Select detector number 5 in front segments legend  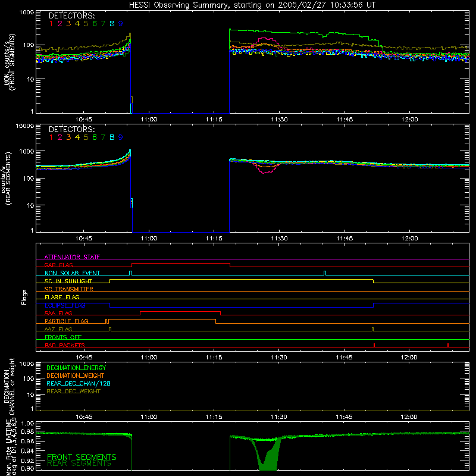coord(86,24)
